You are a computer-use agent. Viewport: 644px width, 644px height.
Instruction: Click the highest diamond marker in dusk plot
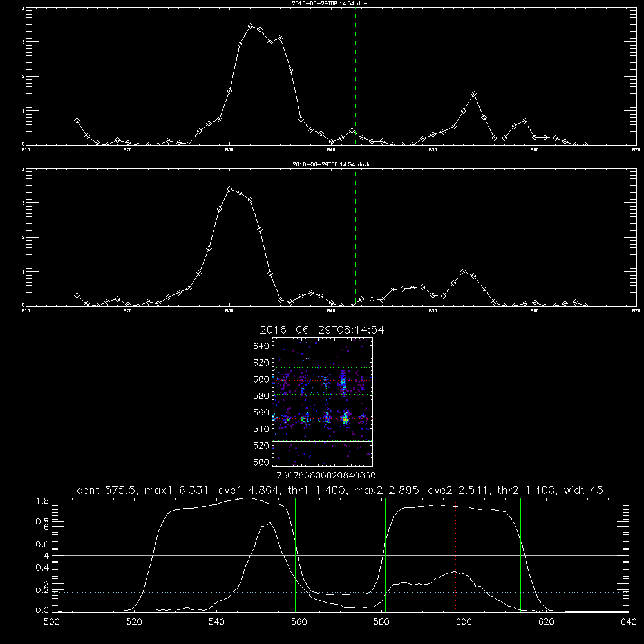coord(230,189)
